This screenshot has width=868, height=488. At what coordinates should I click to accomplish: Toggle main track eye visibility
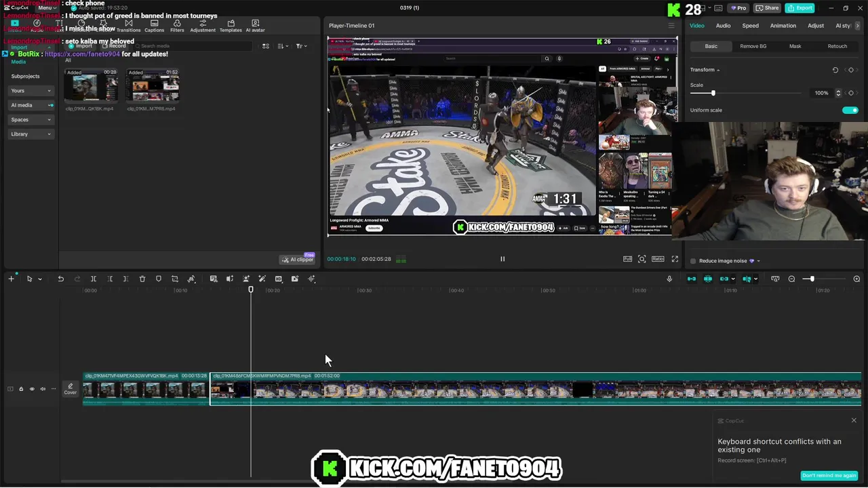click(x=32, y=389)
